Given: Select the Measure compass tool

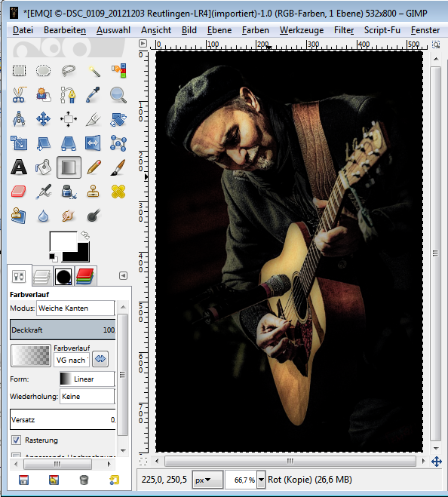Looking at the screenshot, I should (x=19, y=119).
